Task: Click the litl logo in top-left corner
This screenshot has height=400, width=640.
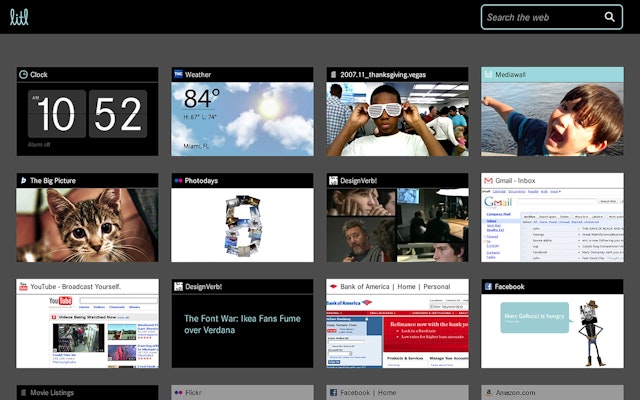Action: click(19, 17)
